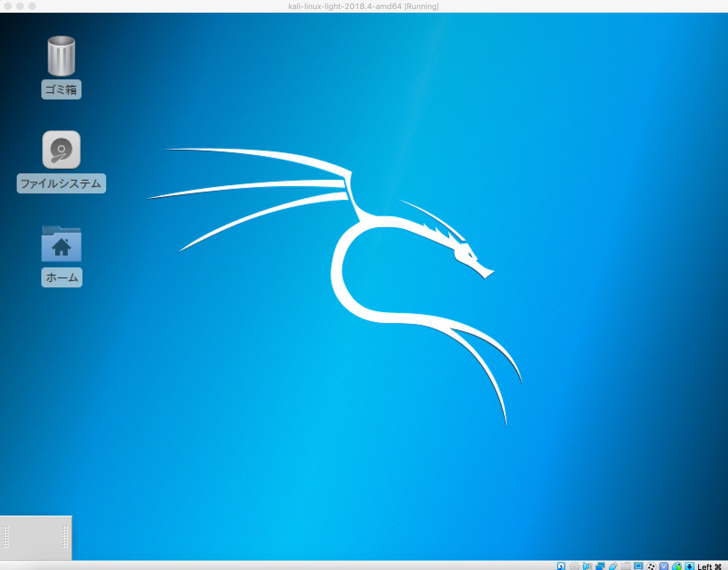The height and width of the screenshot is (570, 728).
Task: Click right handle of bottom desktop panel
Action: click(65, 537)
